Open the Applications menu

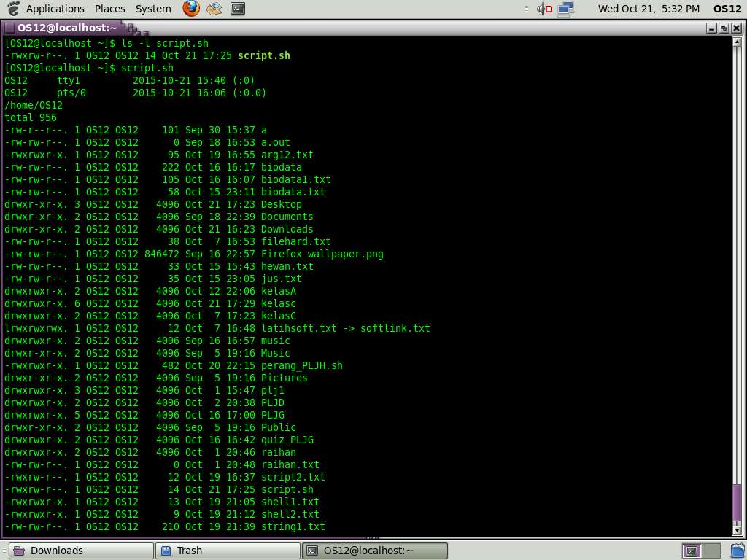[x=55, y=8]
